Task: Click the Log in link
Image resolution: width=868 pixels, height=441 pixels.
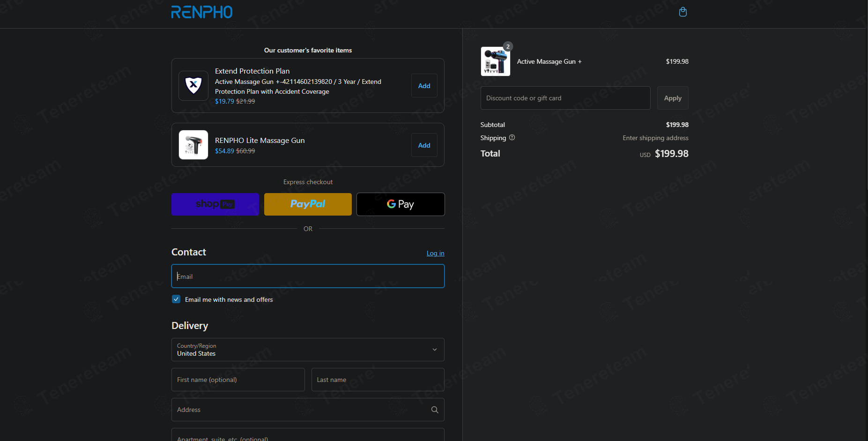Action: (x=435, y=253)
